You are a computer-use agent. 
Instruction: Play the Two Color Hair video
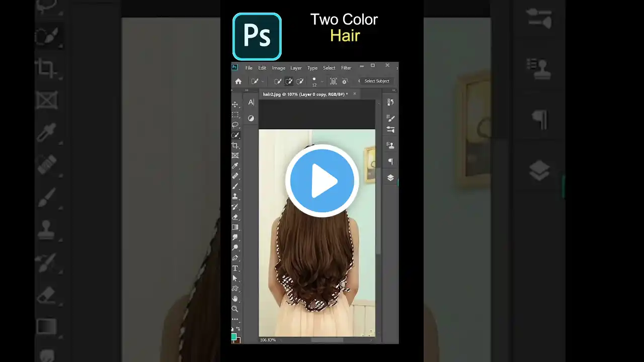point(322,181)
